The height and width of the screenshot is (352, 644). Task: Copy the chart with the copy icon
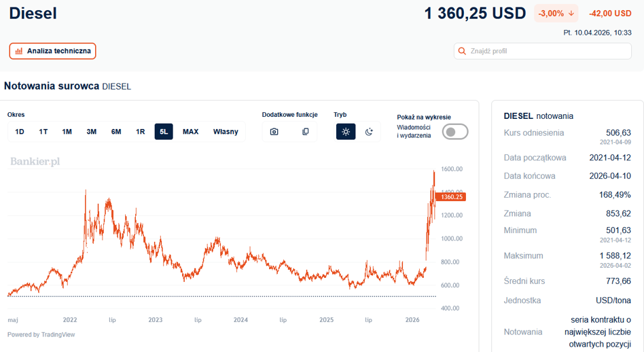pyautogui.click(x=305, y=131)
